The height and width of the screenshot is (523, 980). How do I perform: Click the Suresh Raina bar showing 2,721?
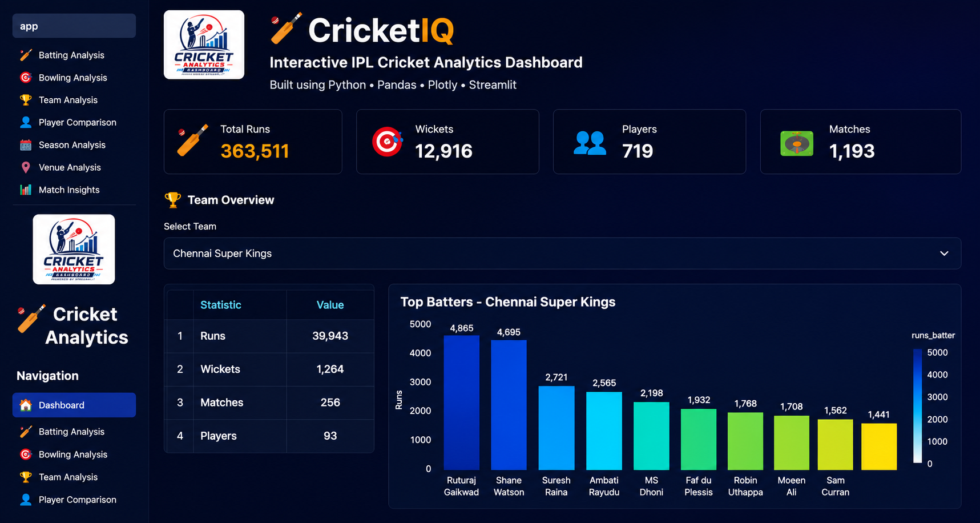(x=556, y=428)
